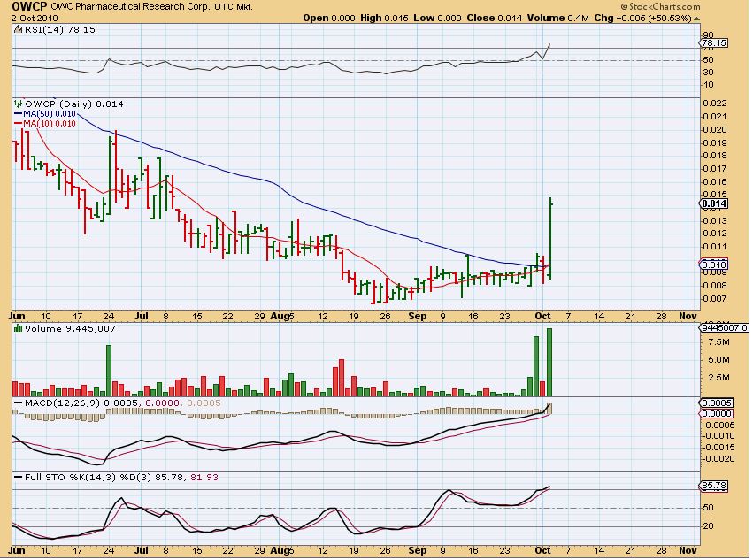Select the red MA(10) legend line
The image size is (753, 560).
[18, 124]
